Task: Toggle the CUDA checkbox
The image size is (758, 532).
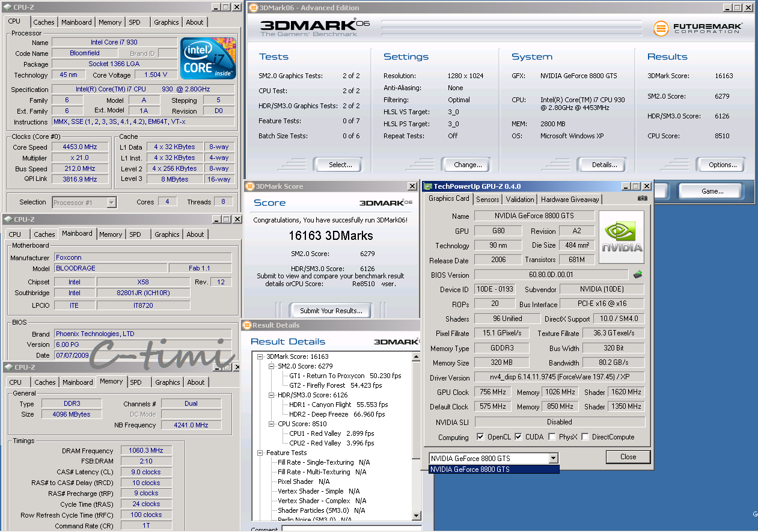Action: click(x=519, y=437)
